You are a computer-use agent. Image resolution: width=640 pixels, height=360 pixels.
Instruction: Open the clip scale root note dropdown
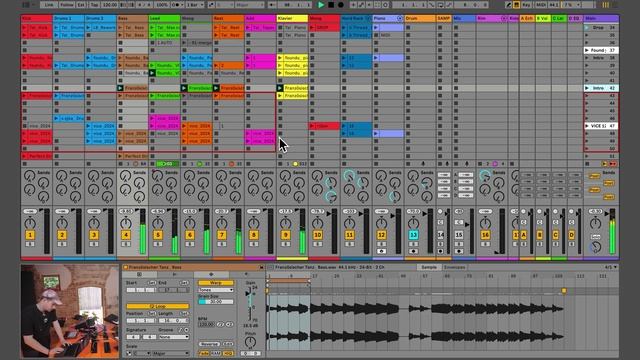tap(141, 353)
